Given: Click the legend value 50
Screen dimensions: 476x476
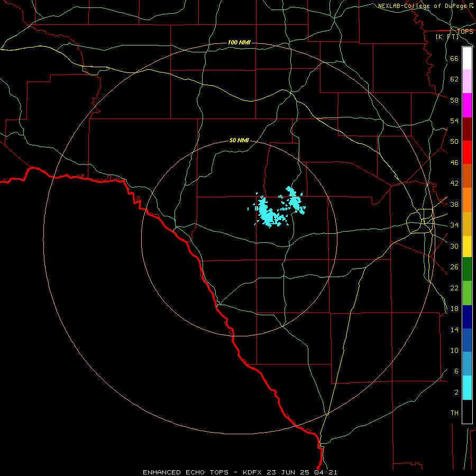Looking at the screenshot, I should tap(454, 142).
